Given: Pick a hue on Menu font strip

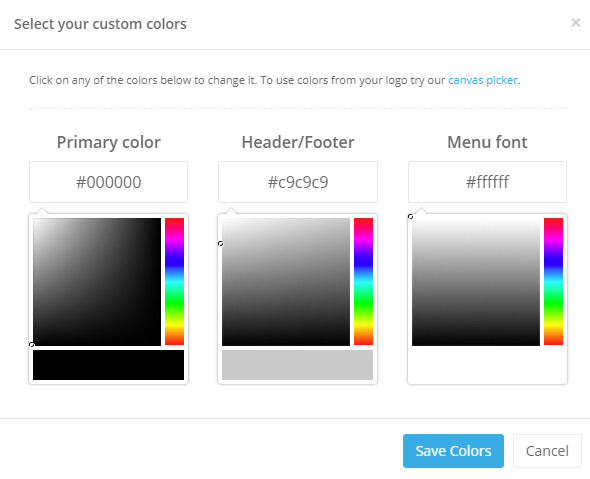Looking at the screenshot, I should pos(553,281).
